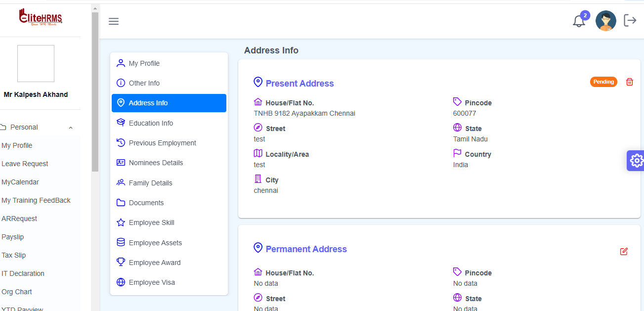Select Previous Employment in profile menu
644x311 pixels.
(x=162, y=143)
